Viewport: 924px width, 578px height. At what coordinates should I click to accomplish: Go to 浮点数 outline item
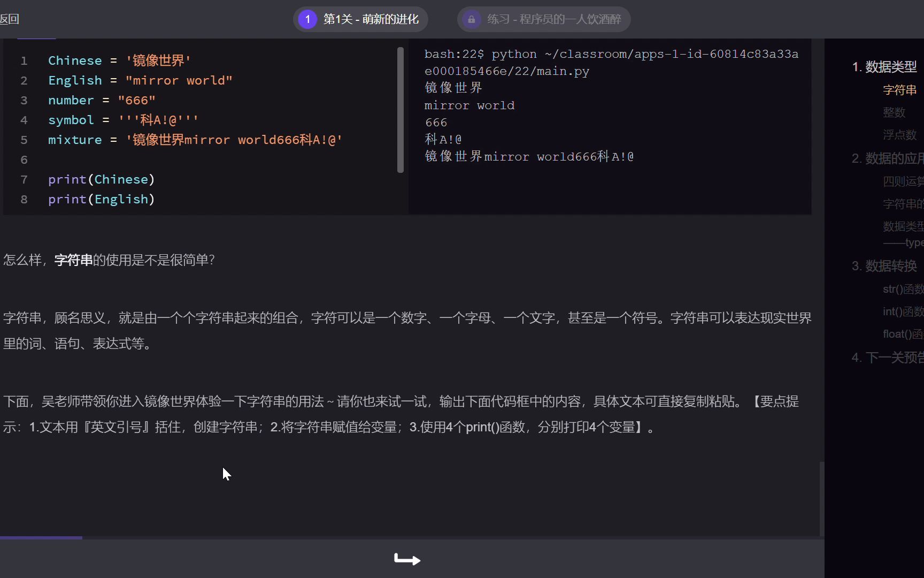point(899,135)
